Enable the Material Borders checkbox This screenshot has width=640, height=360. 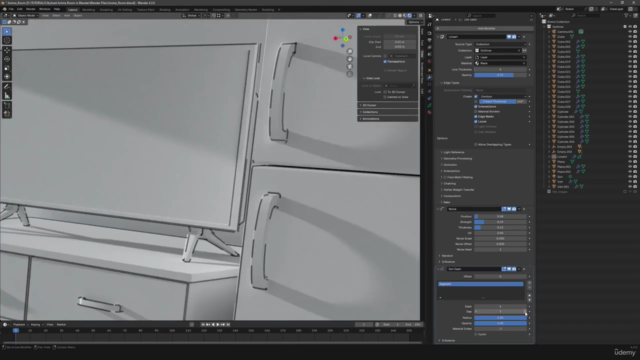click(x=476, y=111)
